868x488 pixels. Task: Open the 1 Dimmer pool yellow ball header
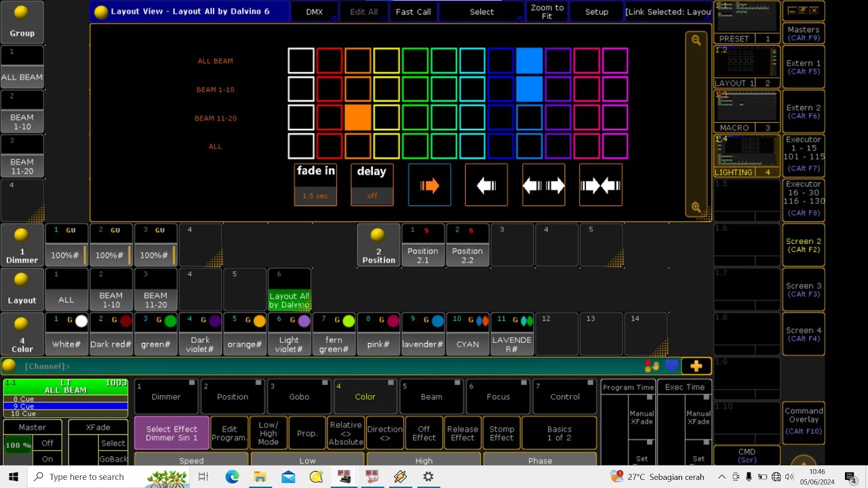coord(22,245)
